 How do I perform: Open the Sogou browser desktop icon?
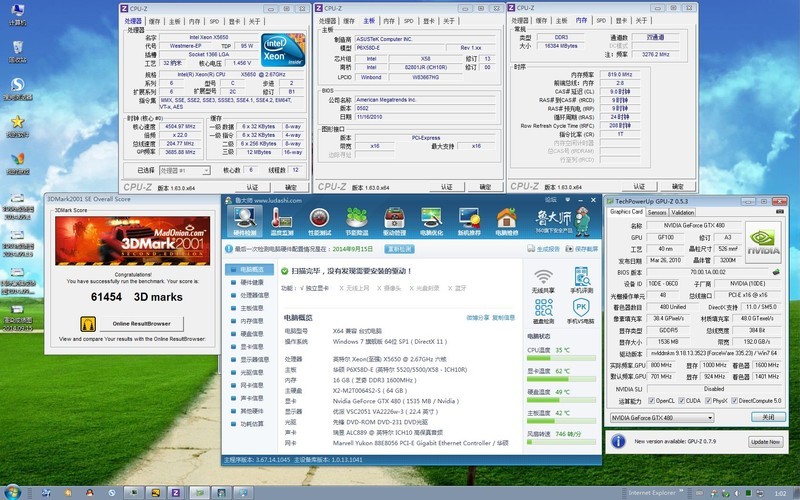(x=17, y=89)
